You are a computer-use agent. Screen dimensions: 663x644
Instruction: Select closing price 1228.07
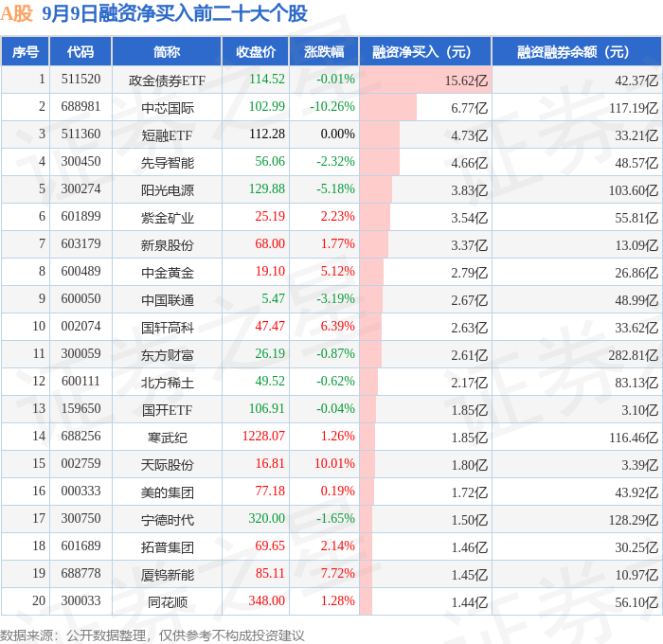coord(263,437)
